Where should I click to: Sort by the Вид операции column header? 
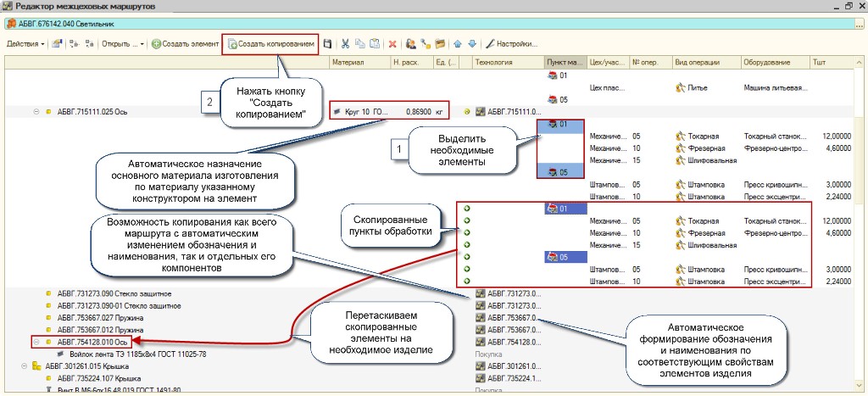coord(693,63)
